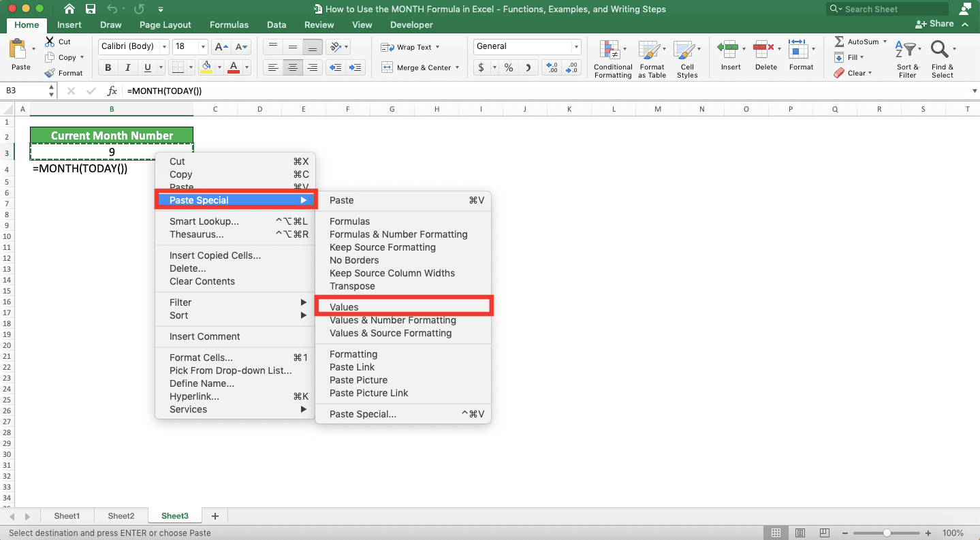Select Copy in context menu
This screenshot has width=980, height=540.
(236, 174)
